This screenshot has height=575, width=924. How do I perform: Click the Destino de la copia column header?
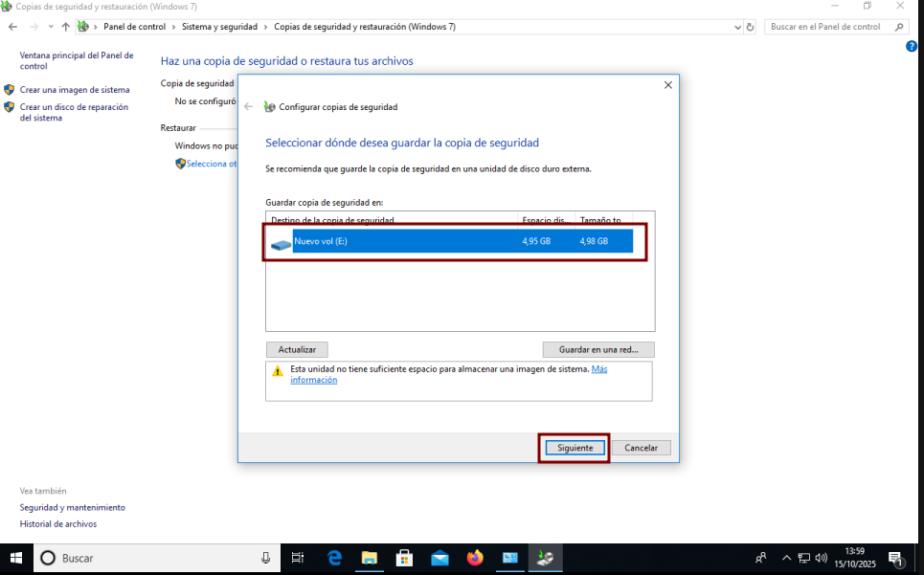click(x=392, y=220)
